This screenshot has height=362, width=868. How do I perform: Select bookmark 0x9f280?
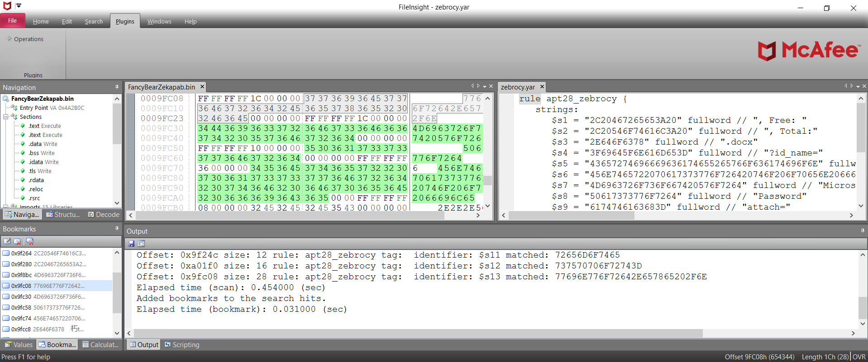tap(57, 264)
